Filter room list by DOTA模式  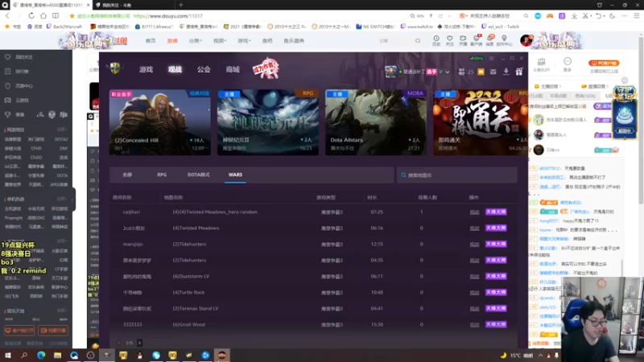point(198,175)
